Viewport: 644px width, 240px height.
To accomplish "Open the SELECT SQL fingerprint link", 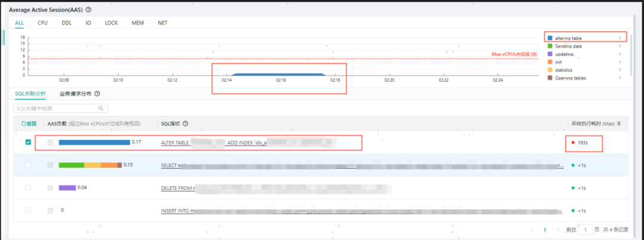I will point(363,165).
